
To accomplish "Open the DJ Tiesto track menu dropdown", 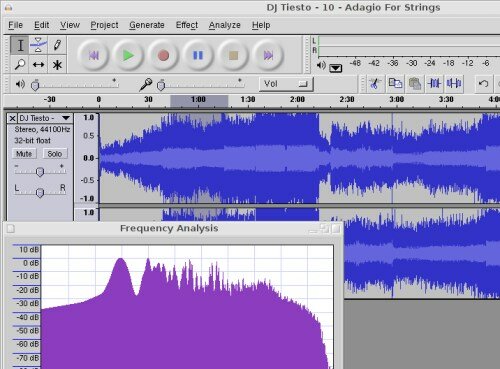I will click(x=66, y=118).
